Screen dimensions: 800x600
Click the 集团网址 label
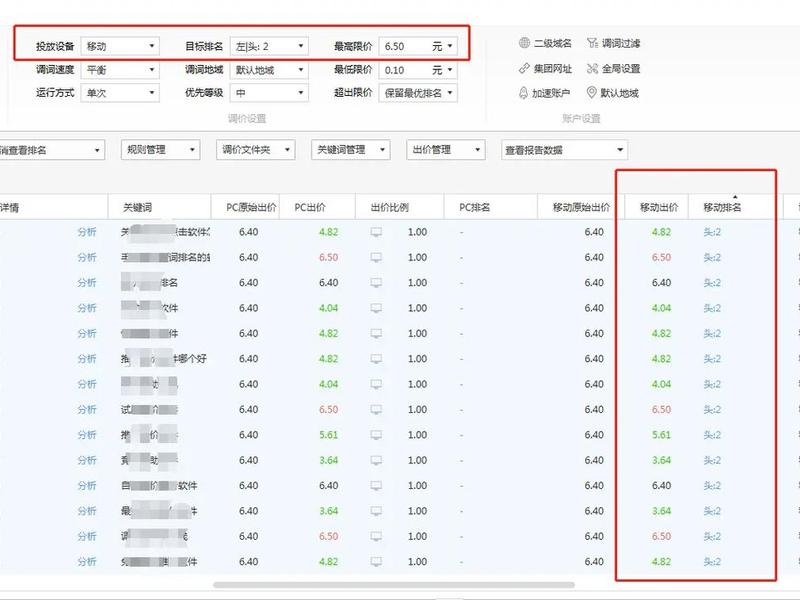(553, 68)
